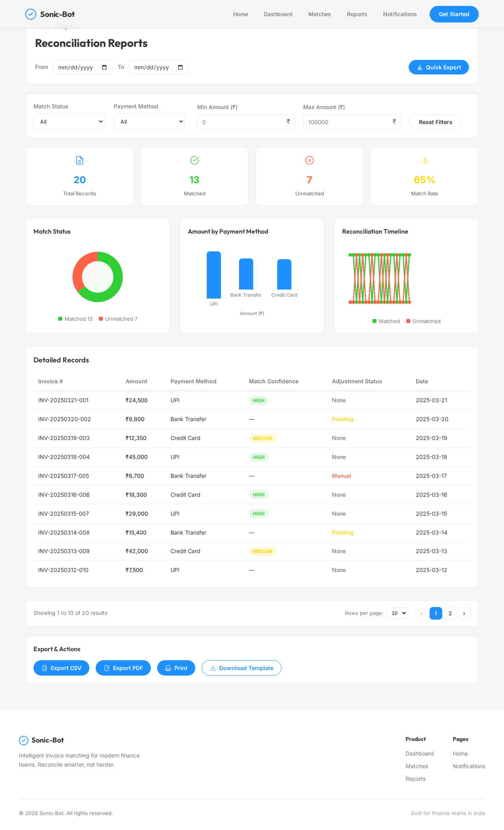The width and height of the screenshot is (504, 830).
Task: Click the From date input field
Action: pos(83,67)
